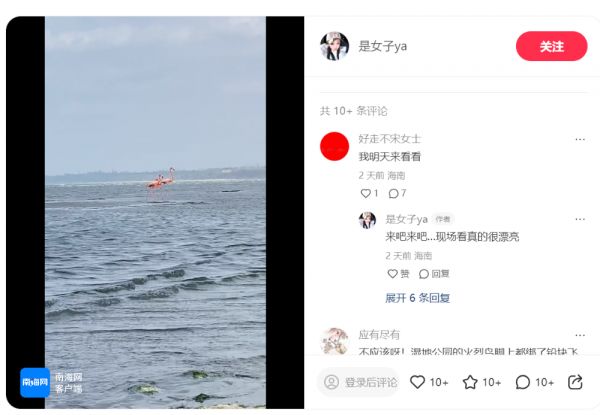The width and height of the screenshot is (600, 415).
Task: Open 是女子ya profile avatar in the header
Action: pyautogui.click(x=334, y=46)
